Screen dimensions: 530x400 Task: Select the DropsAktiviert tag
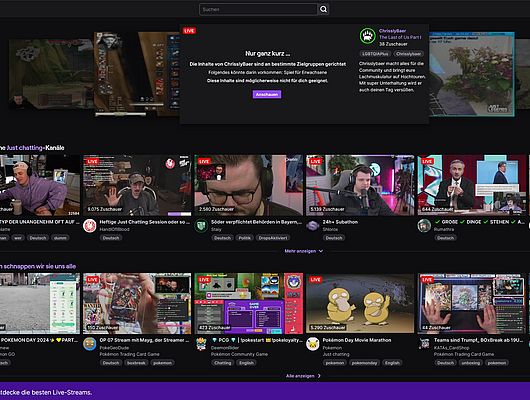(x=273, y=238)
